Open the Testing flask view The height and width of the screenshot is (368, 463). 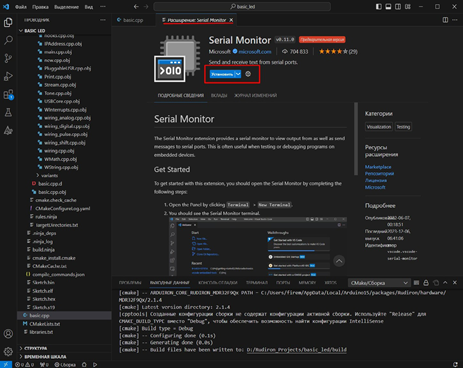coord(8,113)
